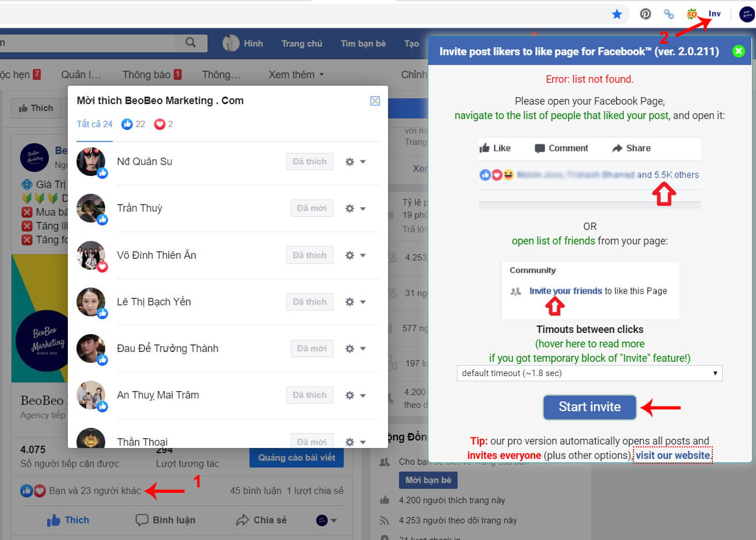Toggle the Thích reaction on the post
756x540 pixels.
coord(67,520)
